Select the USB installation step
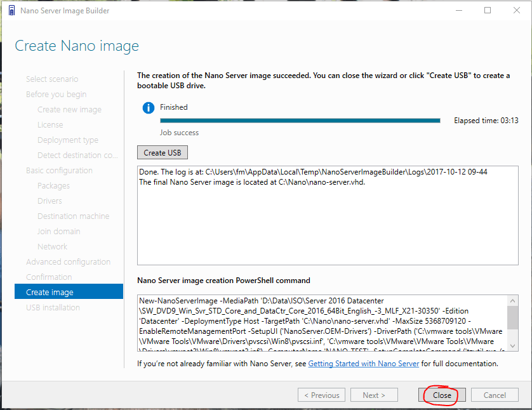The height and width of the screenshot is (410, 532). tap(53, 307)
